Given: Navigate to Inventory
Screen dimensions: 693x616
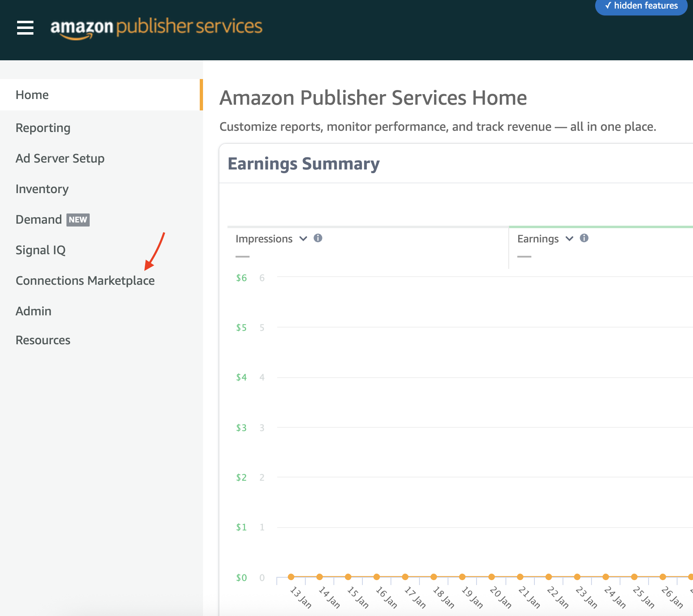Looking at the screenshot, I should pos(42,189).
